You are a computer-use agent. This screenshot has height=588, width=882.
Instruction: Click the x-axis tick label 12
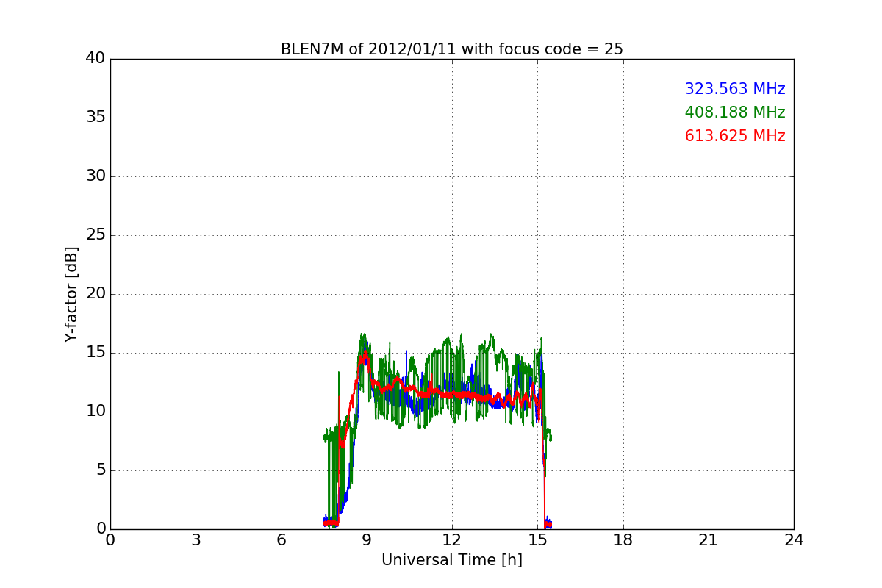[x=452, y=540]
